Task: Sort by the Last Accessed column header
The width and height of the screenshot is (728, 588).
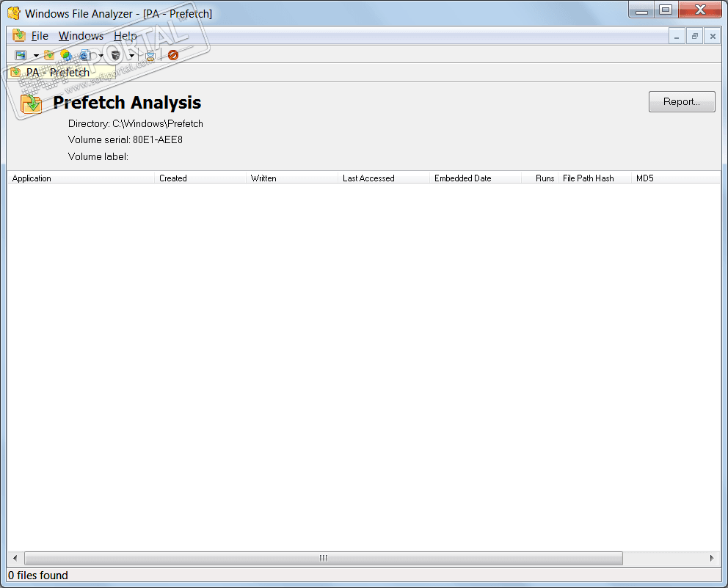Action: coord(384,178)
